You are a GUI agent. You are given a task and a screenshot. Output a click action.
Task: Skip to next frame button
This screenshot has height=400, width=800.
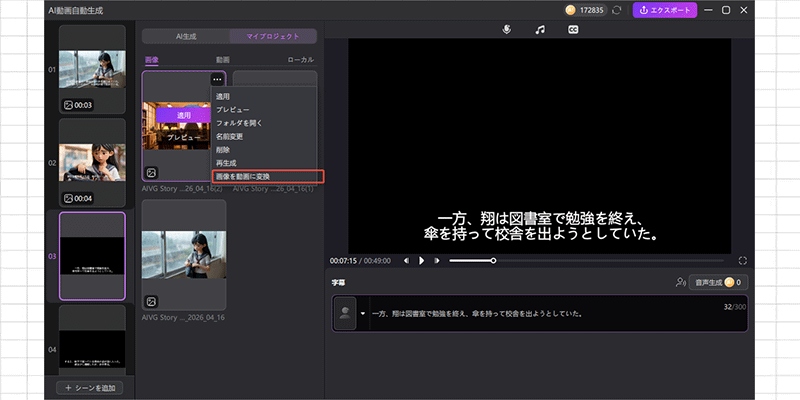436,261
